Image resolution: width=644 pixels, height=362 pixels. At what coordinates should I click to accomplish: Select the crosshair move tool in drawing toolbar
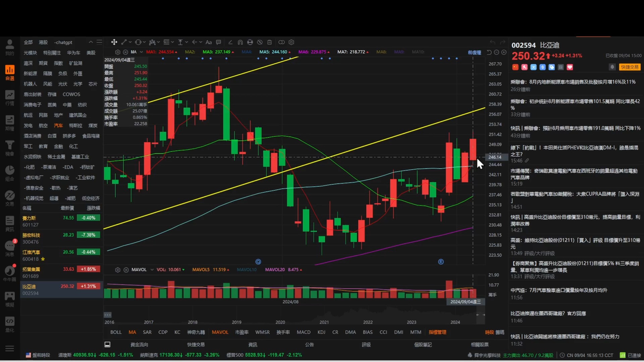[114, 42]
